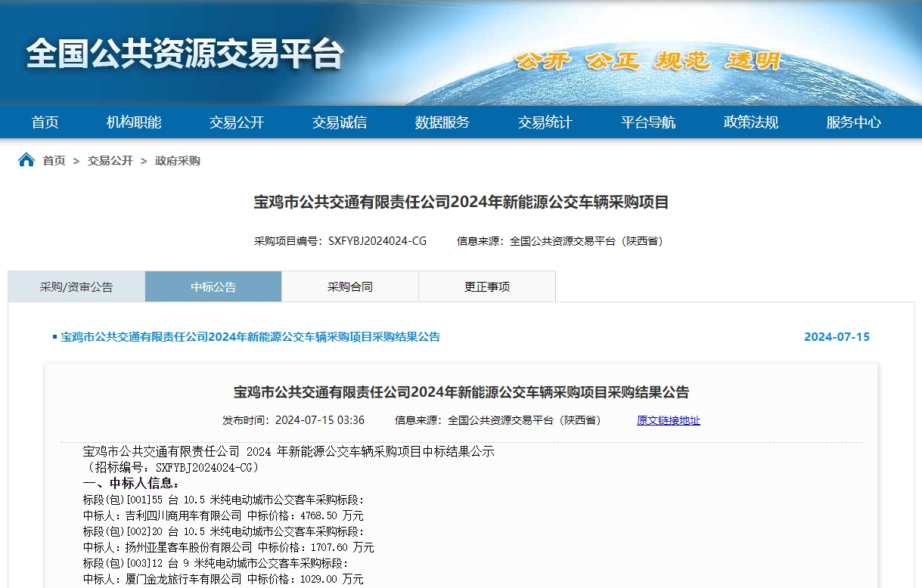Viewport: 922px width, 588px height.
Task: Switch to the 更正事项 tab
Action: click(x=486, y=286)
